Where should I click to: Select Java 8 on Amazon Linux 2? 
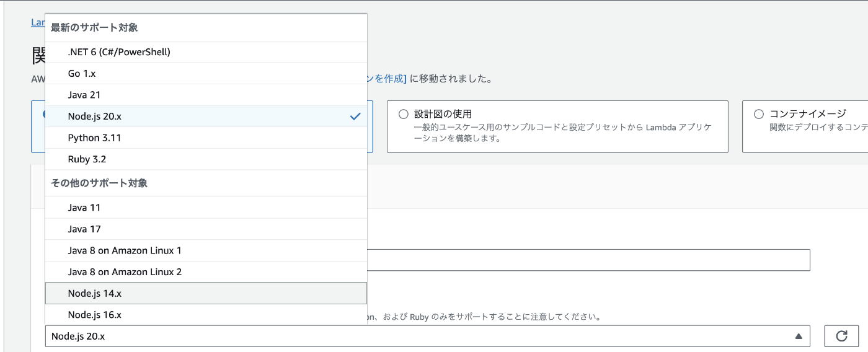206,272
